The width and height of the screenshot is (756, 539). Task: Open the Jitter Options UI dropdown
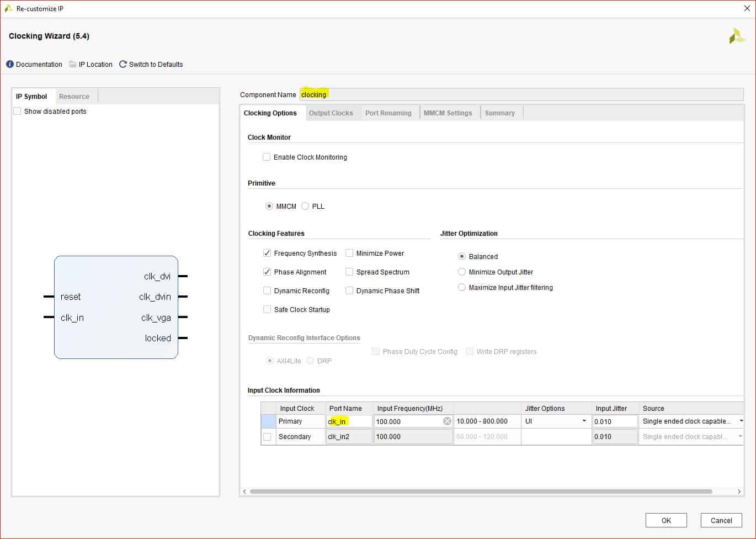click(584, 421)
